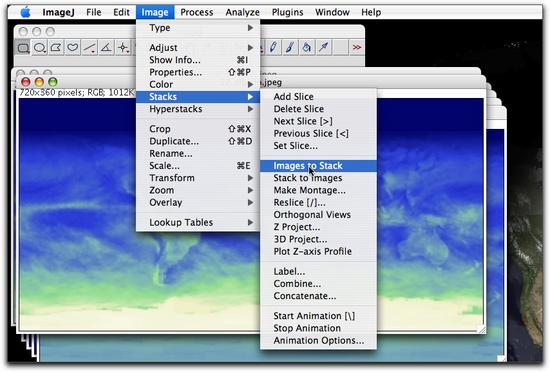Expand the Adjust submenu
Viewport: 550px width, 372px height.
click(198, 47)
